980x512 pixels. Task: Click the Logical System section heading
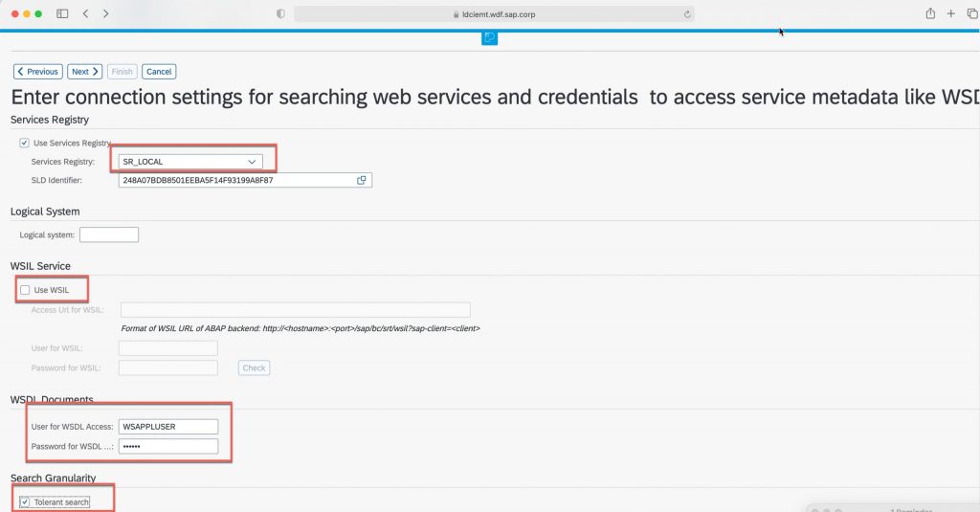[45, 211]
